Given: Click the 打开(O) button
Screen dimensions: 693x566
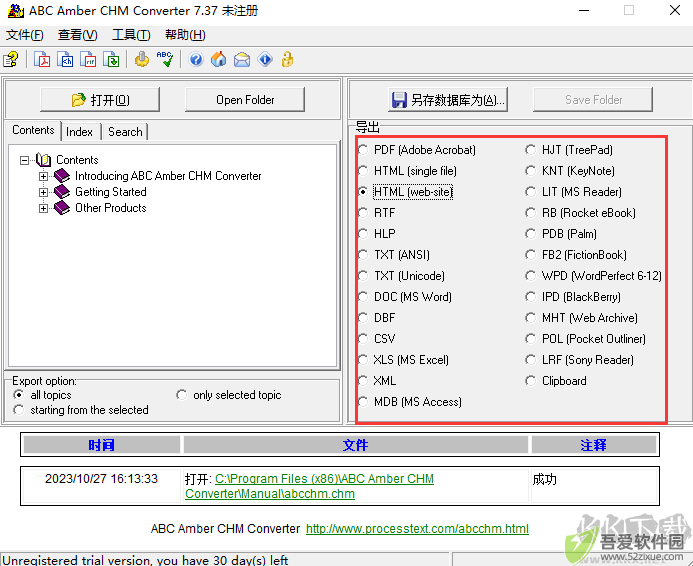Looking at the screenshot, I should pos(100,100).
